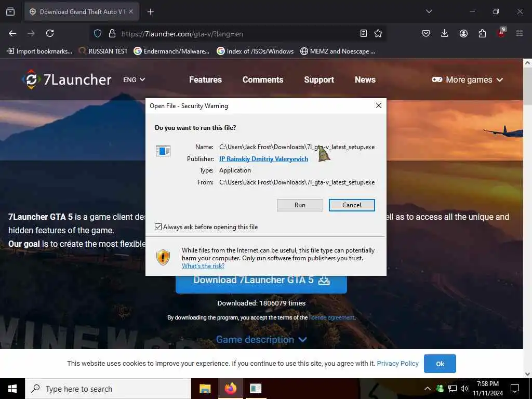Click Import bookmarks in bookmarks toolbar

(39, 51)
